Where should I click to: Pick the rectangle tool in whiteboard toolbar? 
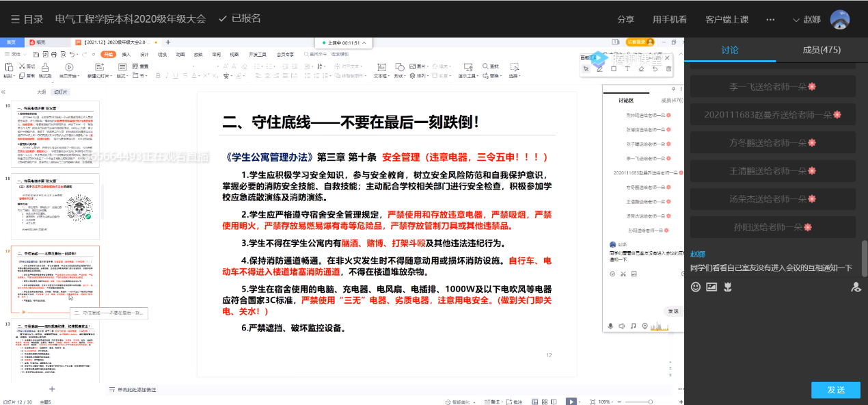coord(613,68)
